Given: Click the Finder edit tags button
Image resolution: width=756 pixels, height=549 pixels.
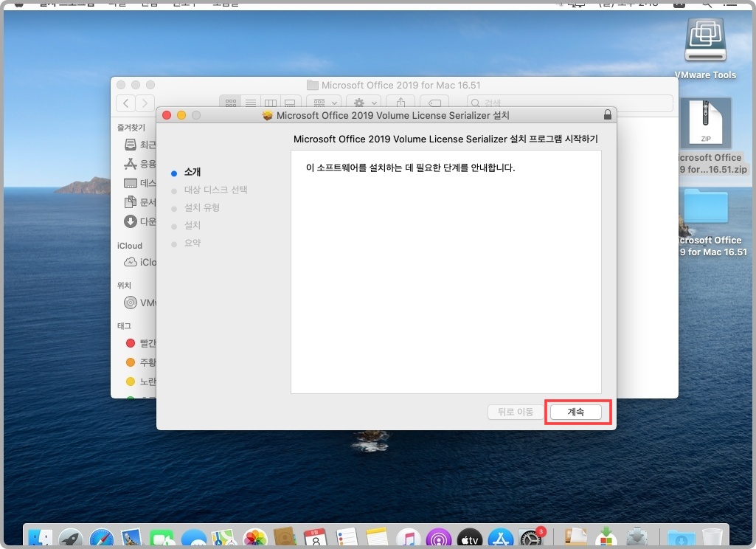Looking at the screenshot, I should [x=434, y=103].
